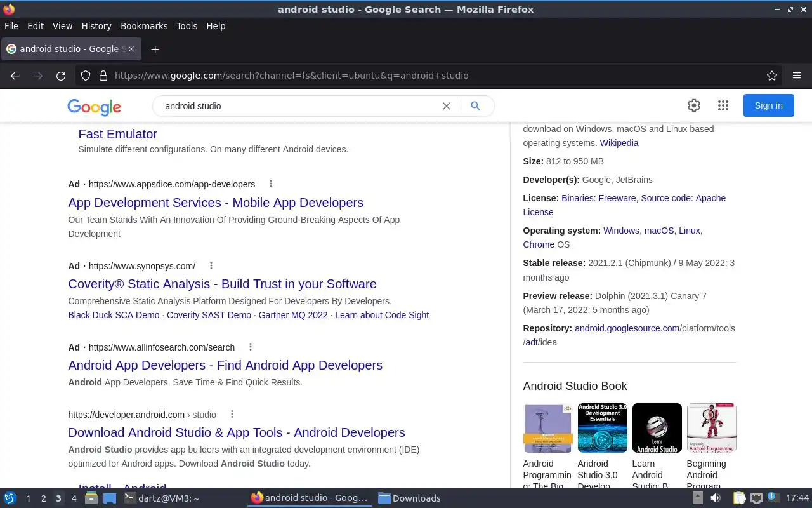Open the Learn Android Studio book thumbnail
The width and height of the screenshot is (812, 508).
[657, 428]
